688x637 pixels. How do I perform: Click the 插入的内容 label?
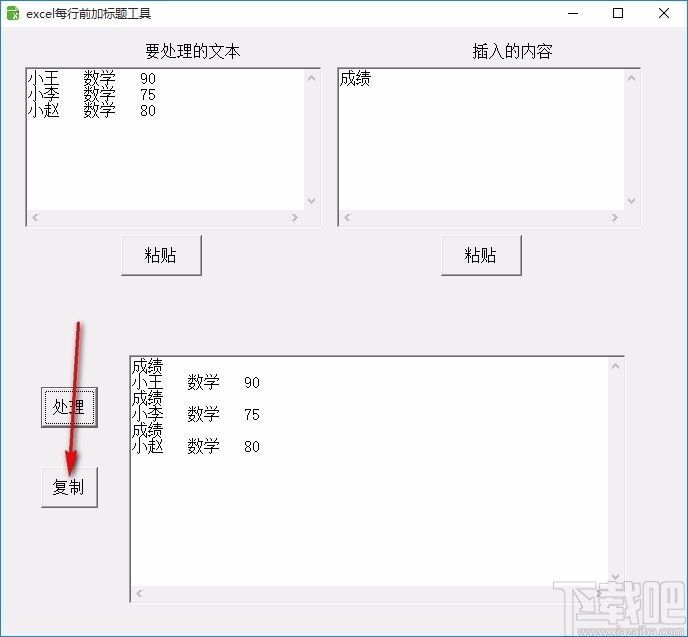coord(512,51)
